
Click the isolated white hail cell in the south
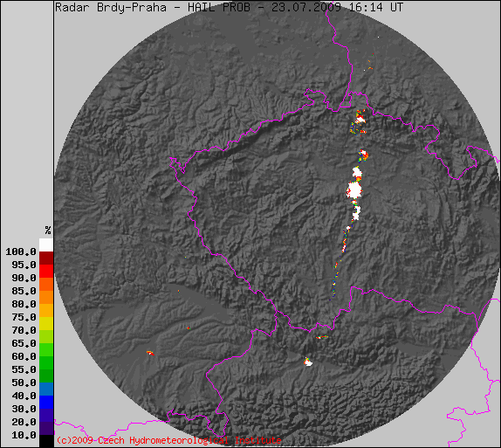coord(308,362)
